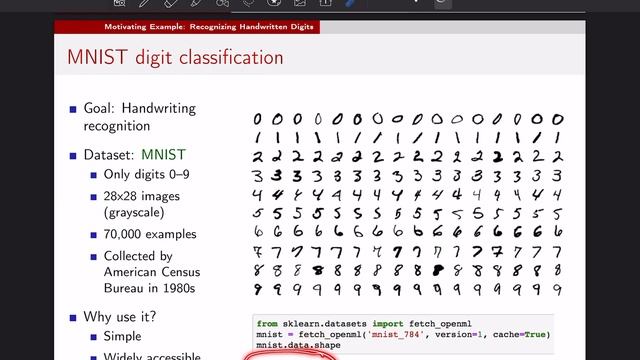The width and height of the screenshot is (640, 360).
Task: Click the 'from sklearn.datasets import fetch_openml' code line
Action: click(364, 324)
